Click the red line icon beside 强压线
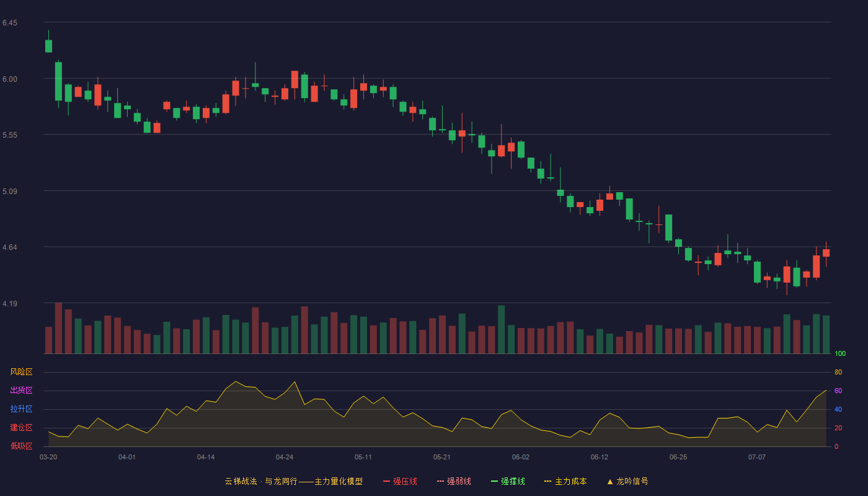This screenshot has width=868, height=496. [x=387, y=481]
